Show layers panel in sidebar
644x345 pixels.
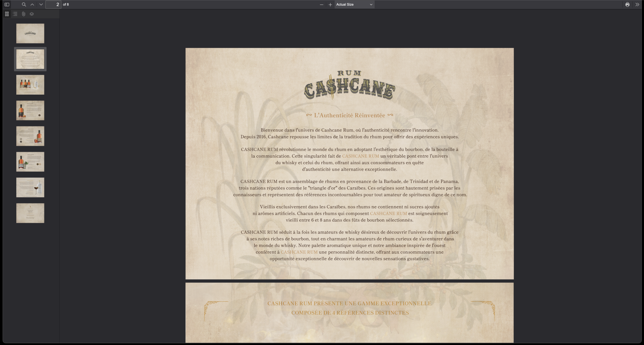[32, 14]
